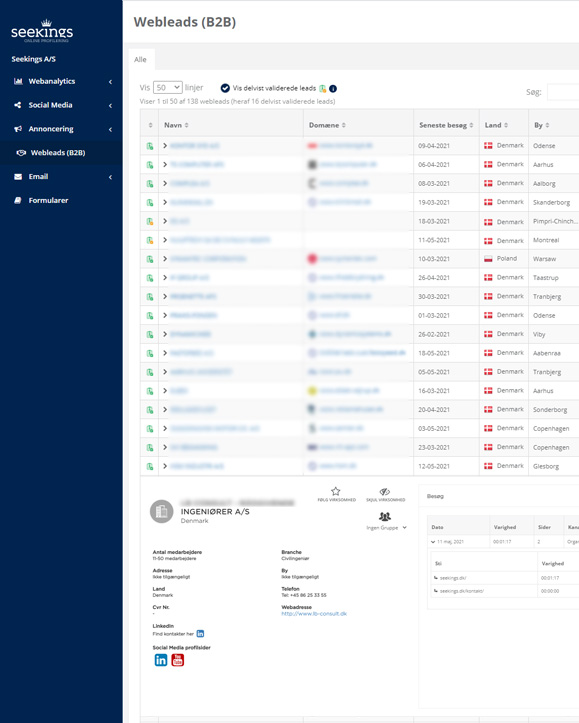Expand the 01-03-2021 Odense row chevron
The width and height of the screenshot is (579, 723).
coord(165,315)
